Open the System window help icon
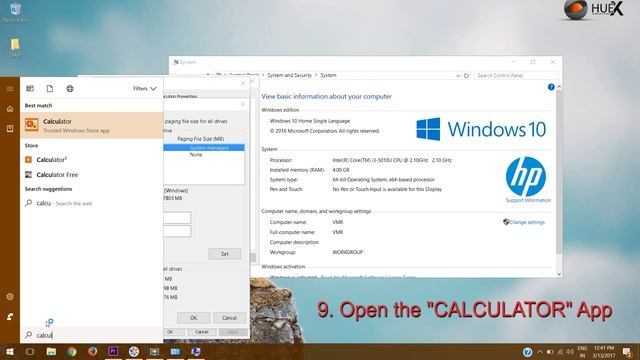Screen dimensions: 640x360 [x=551, y=87]
